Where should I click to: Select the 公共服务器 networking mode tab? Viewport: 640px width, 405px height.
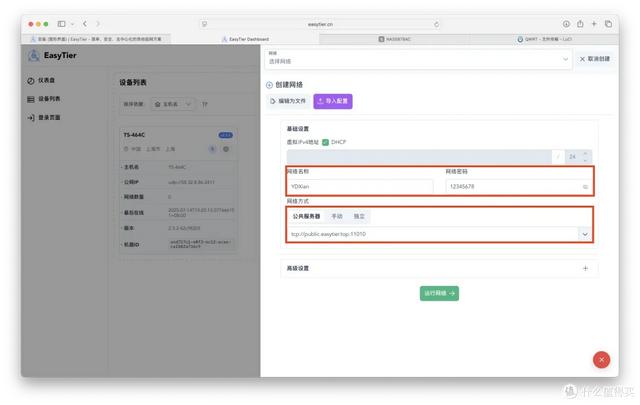[306, 216]
